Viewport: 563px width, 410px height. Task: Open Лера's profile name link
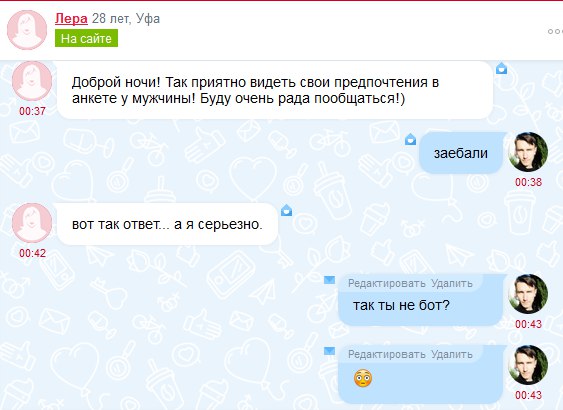pos(71,19)
